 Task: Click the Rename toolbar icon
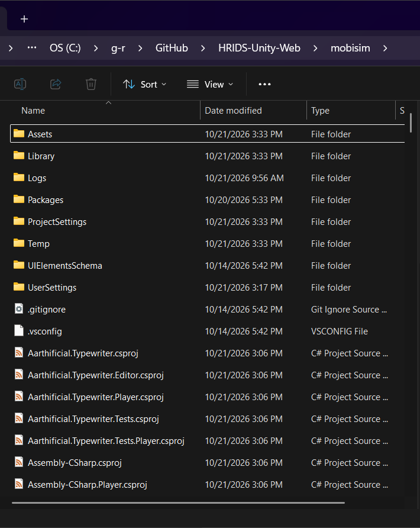pyautogui.click(x=20, y=84)
